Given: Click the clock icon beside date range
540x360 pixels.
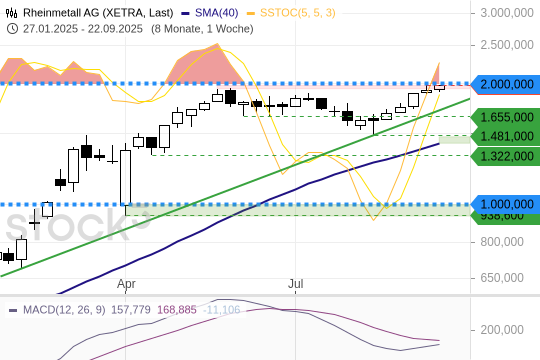Looking at the screenshot, I should tap(12, 29).
